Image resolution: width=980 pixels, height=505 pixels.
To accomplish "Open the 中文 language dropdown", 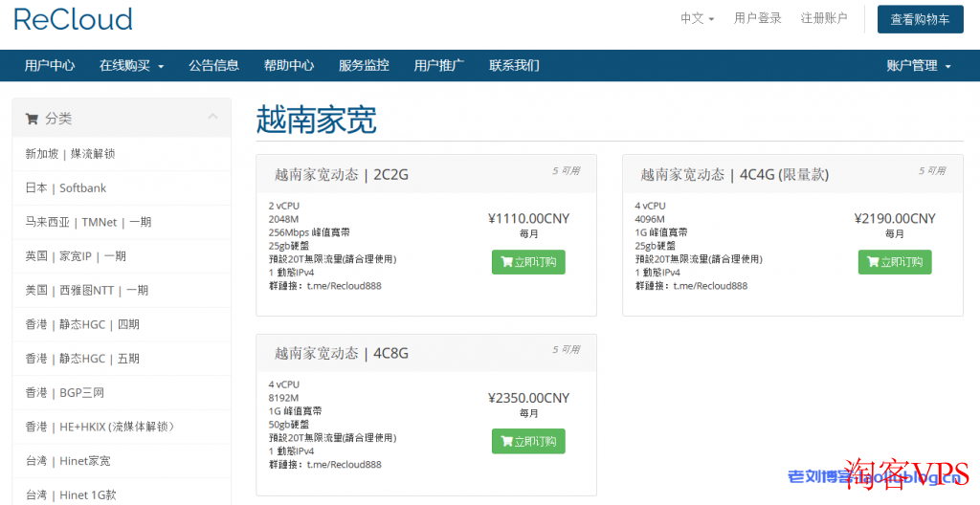I will click(697, 19).
